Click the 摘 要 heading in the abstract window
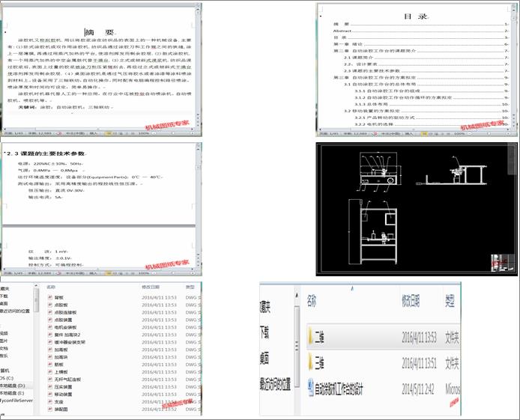 pyautogui.click(x=100, y=32)
